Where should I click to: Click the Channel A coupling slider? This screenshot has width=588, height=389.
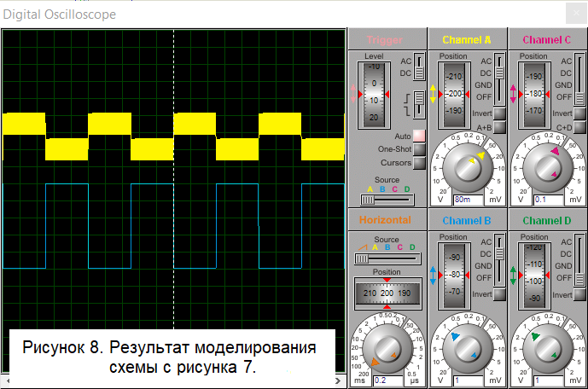point(500,78)
